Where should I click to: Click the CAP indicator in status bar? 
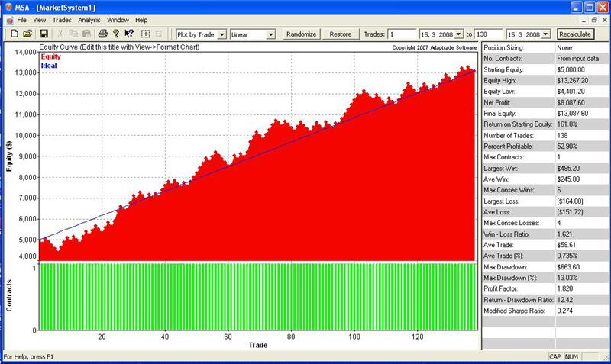554,356
